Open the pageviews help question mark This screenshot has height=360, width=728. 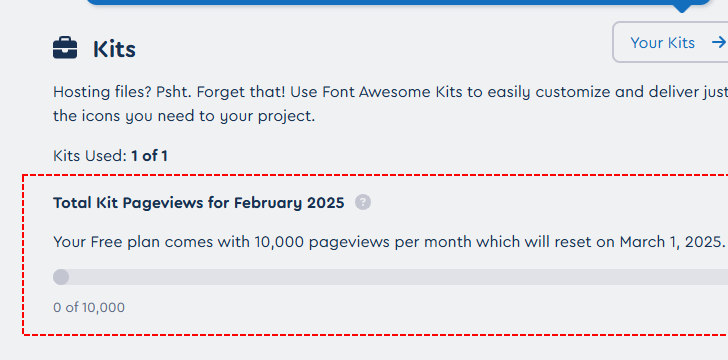pyautogui.click(x=363, y=203)
